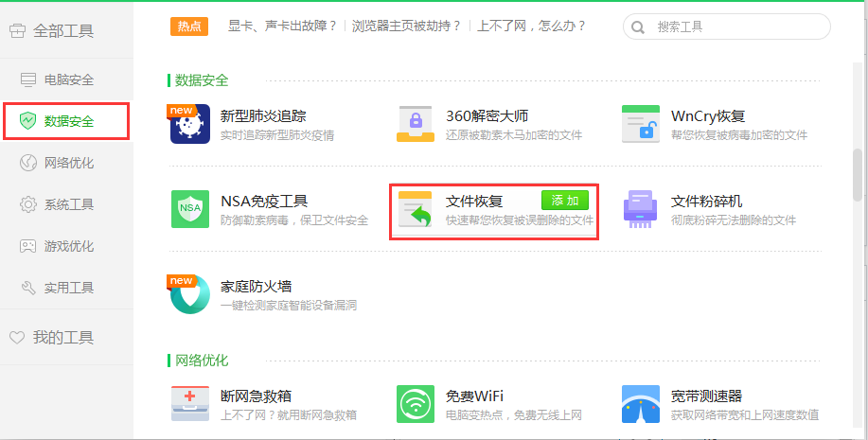Click the NSA免疫工具 shield icon

tap(190, 209)
